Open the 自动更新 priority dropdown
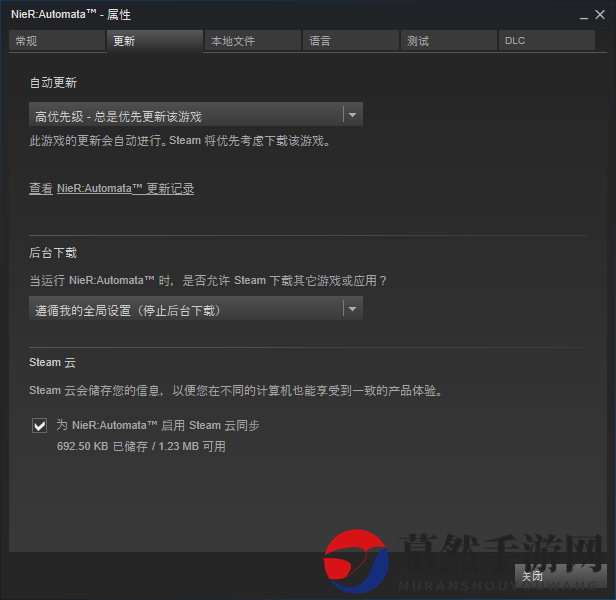616x600 pixels. pyautogui.click(x=196, y=114)
